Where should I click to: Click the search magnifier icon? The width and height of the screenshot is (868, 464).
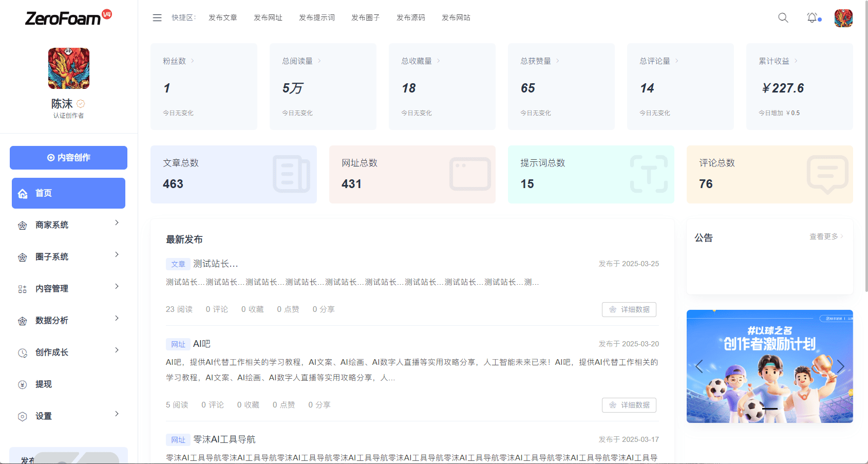[x=783, y=17]
